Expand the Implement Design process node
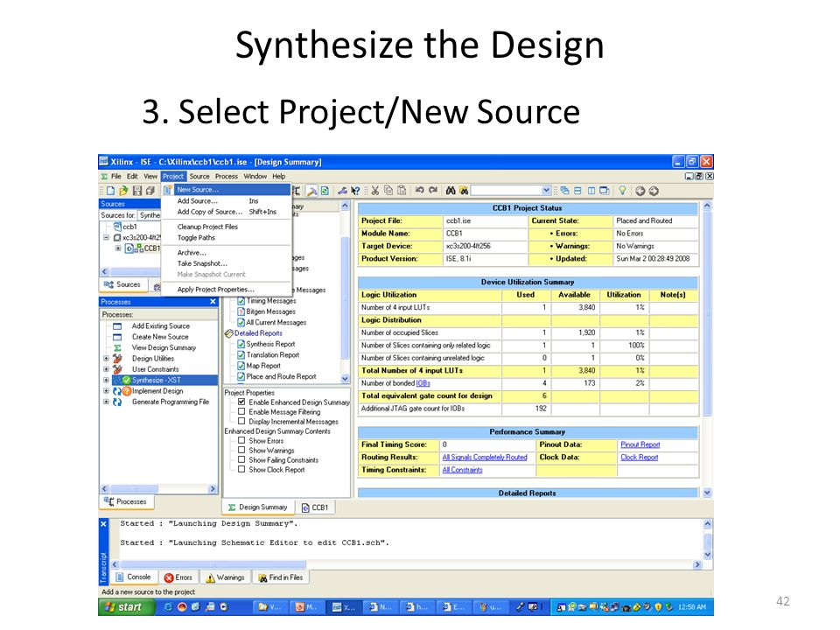Image resolution: width=840 pixels, height=630 pixels. (x=106, y=391)
